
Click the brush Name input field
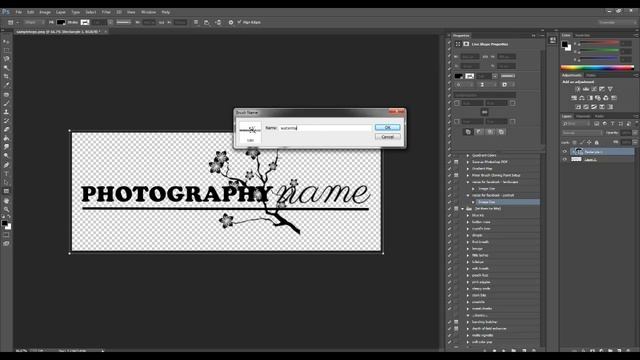(x=325, y=128)
